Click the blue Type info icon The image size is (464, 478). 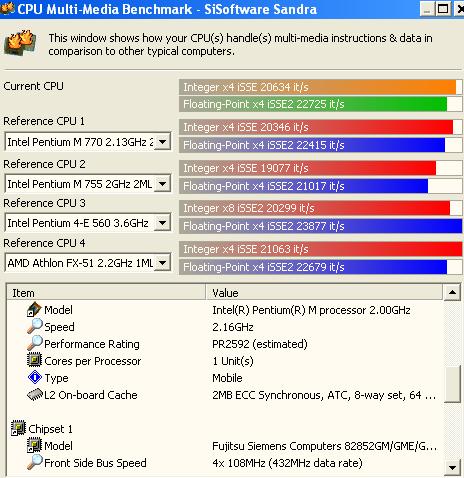35,378
